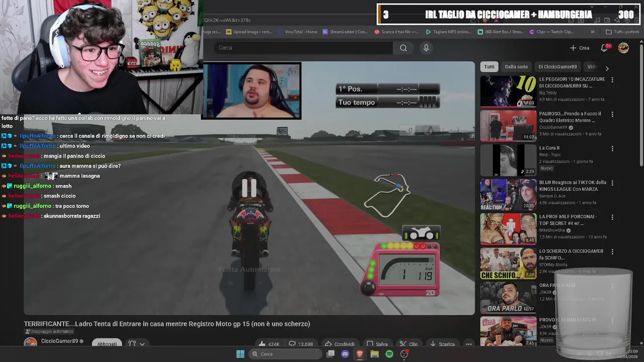Click the taskbar Cerca search box
644x362 pixels.
[x=285, y=354]
